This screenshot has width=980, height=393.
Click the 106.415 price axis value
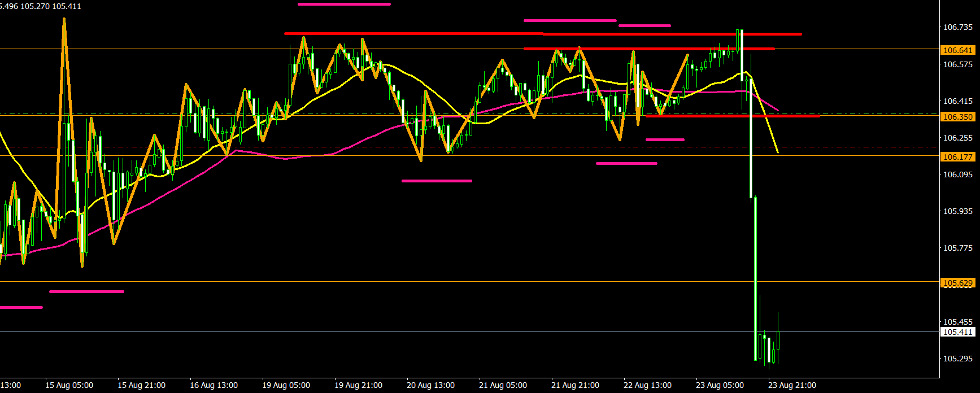click(958, 101)
